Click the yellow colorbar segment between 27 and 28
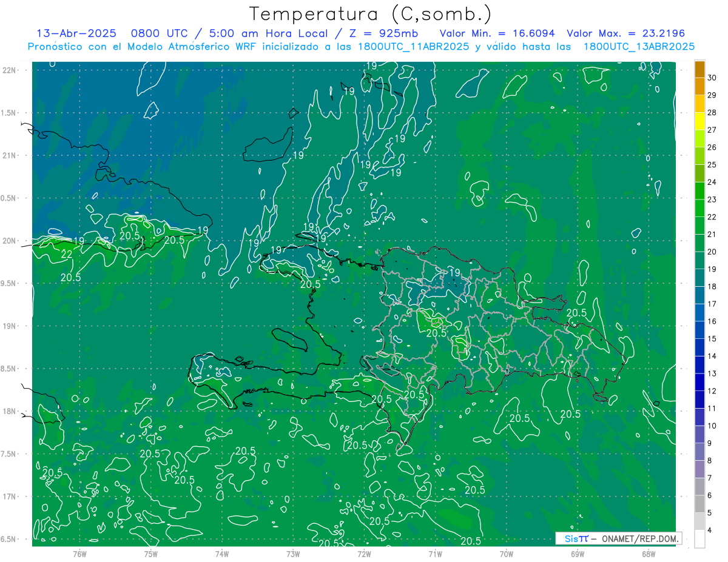 699,121
